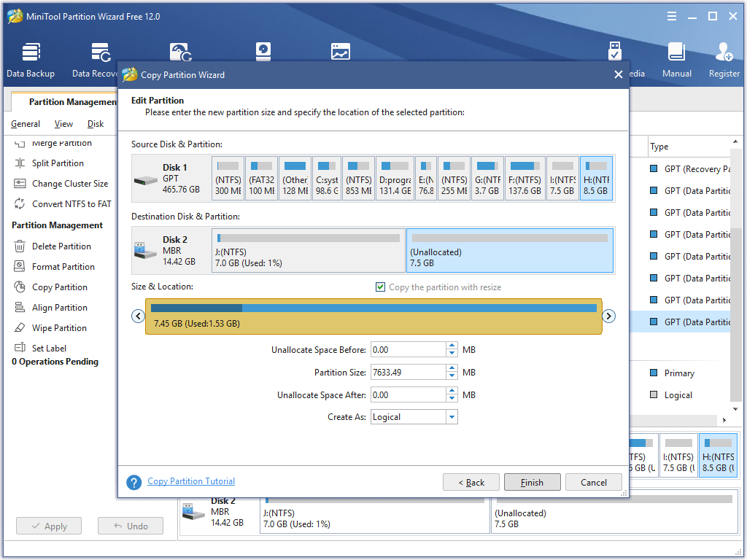The height and width of the screenshot is (560, 747).
Task: Open the Create As dropdown
Action: 452,417
